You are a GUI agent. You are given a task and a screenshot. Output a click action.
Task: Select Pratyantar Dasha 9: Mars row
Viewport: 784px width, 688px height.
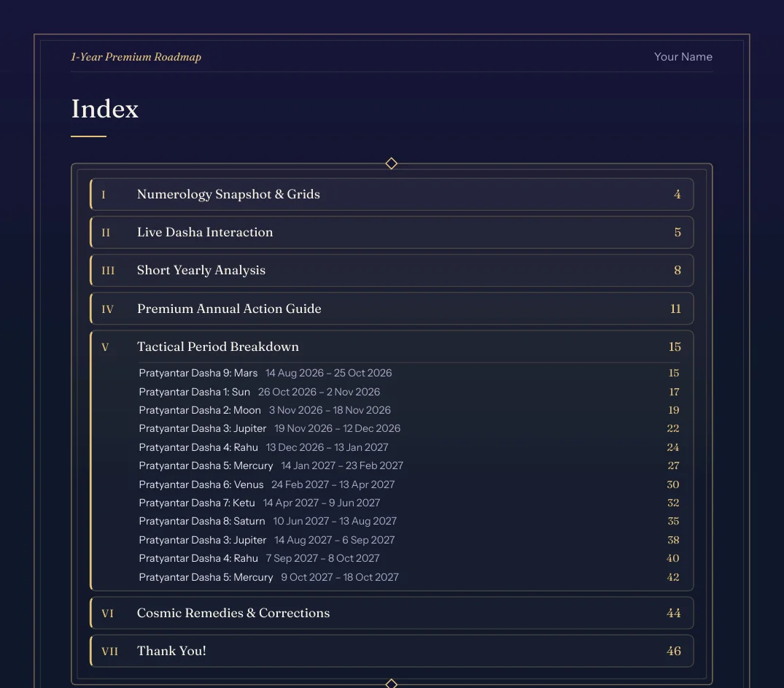click(409, 374)
